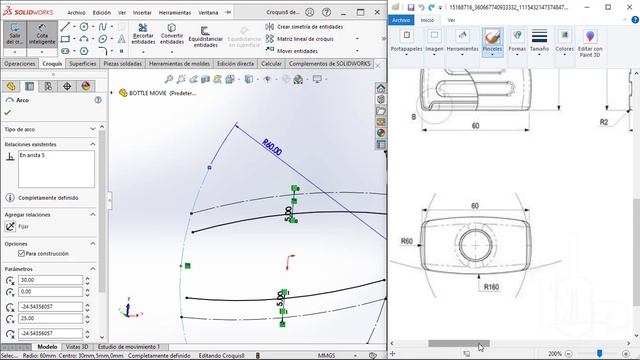This screenshot has width=640, height=360.
Task: Select the Circle sketch tool
Action: 84,27
